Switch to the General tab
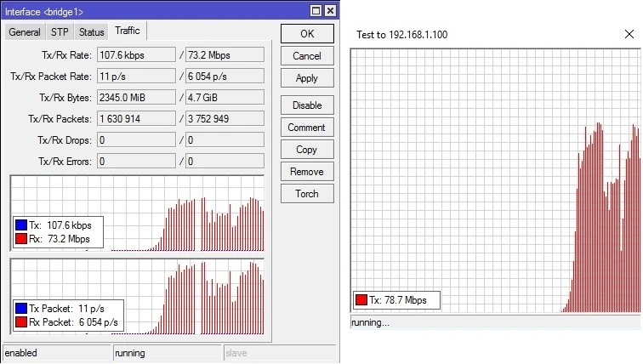 tap(25, 32)
